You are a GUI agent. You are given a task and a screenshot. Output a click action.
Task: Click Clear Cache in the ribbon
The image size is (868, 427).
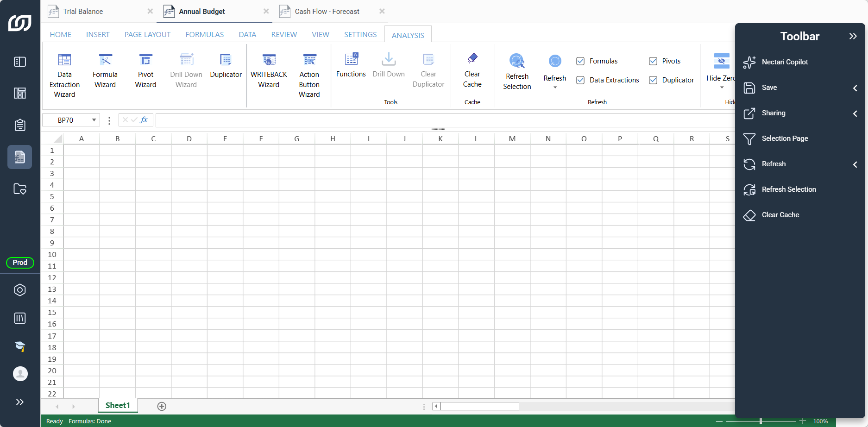tap(472, 70)
